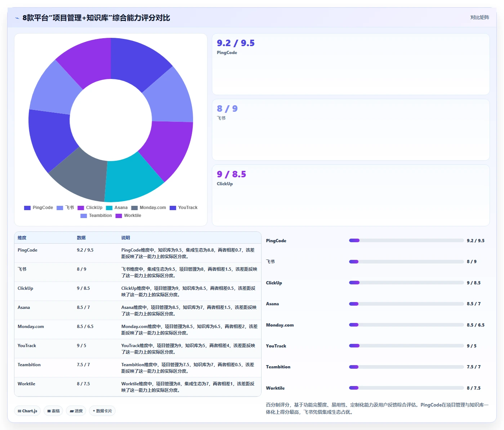Toggle 飞书 legend swatch in chart

point(60,208)
